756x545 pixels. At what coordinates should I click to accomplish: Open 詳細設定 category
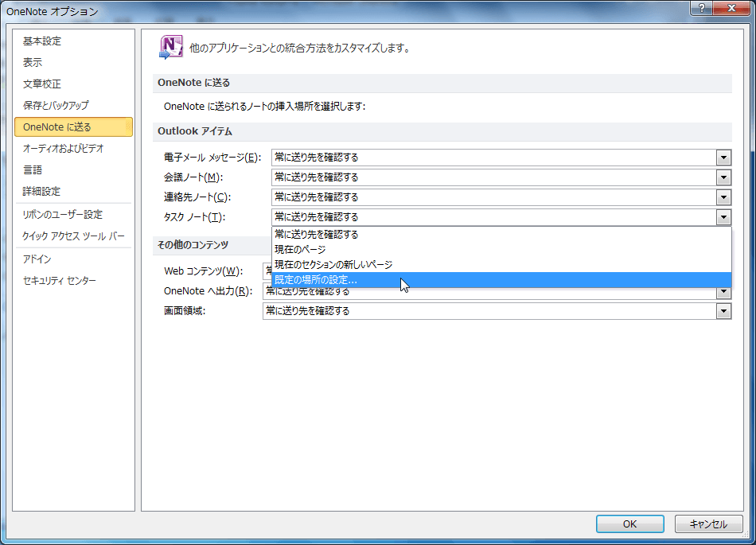(73, 191)
